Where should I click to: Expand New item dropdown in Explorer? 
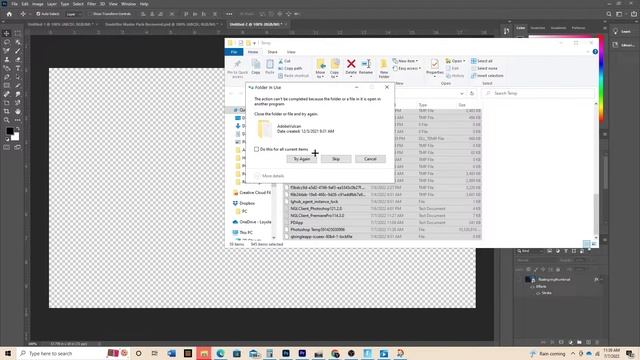pyautogui.click(x=417, y=61)
